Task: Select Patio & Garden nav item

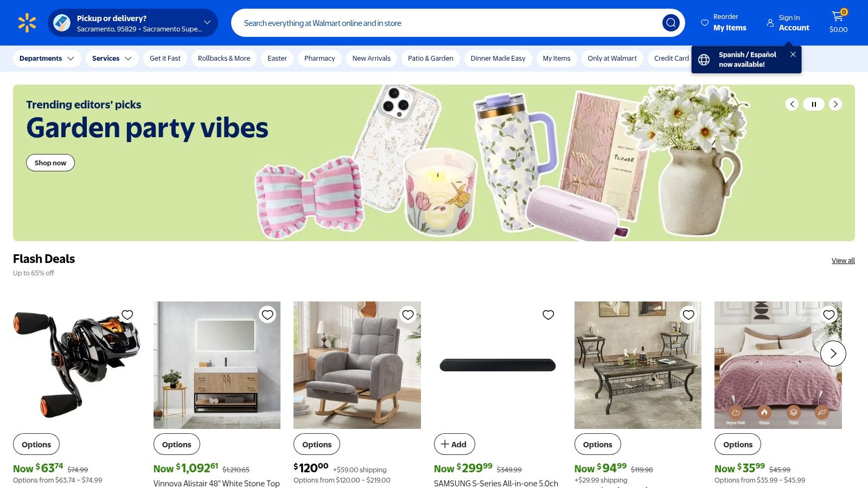Action: pyautogui.click(x=431, y=59)
